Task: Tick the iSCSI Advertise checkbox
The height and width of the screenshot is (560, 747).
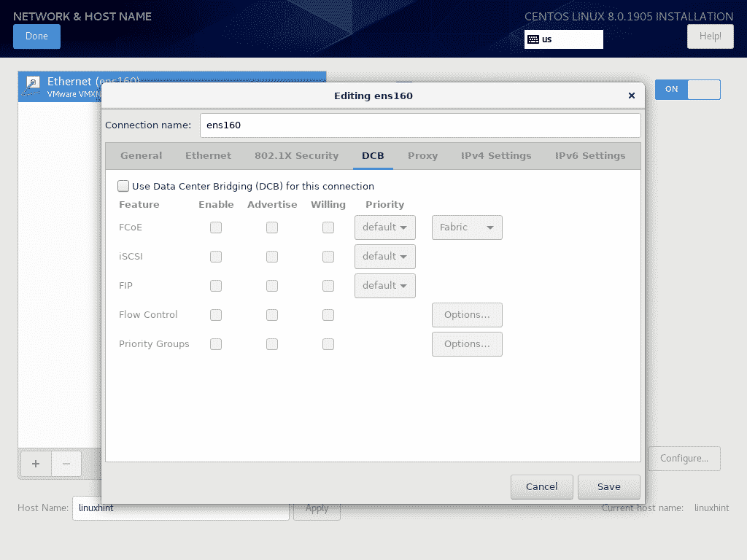Action: tap(272, 257)
